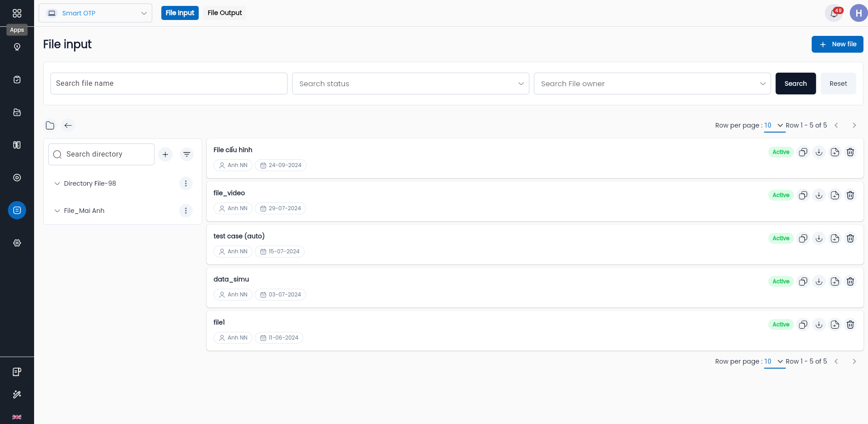The width and height of the screenshot is (868, 424).
Task: Click the New file button
Action: tap(838, 44)
